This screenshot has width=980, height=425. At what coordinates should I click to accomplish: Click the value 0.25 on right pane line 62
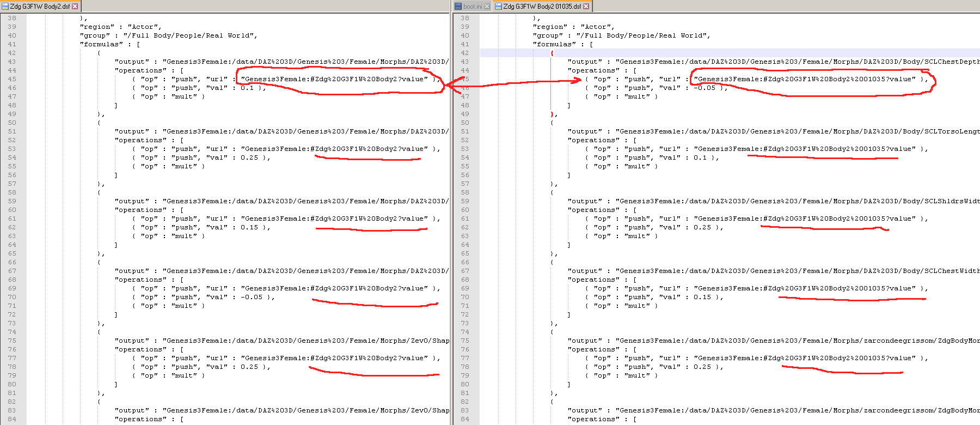(702, 227)
